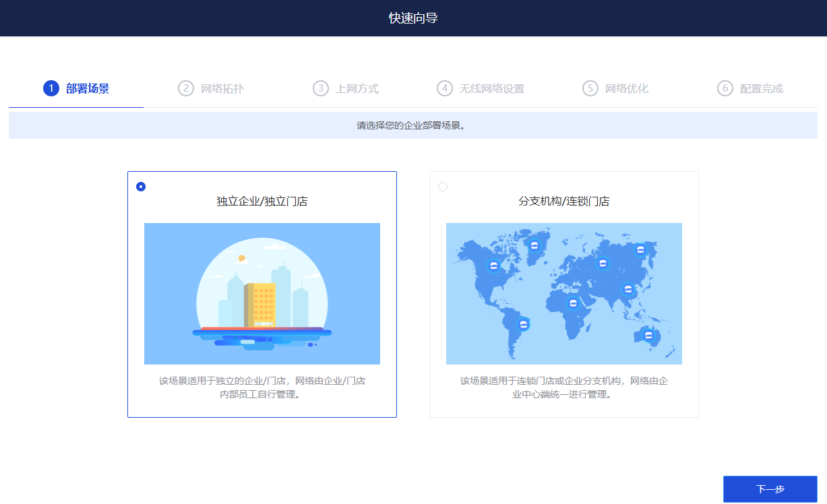Click the store marker on South America
827x504 pixels.
coord(523,325)
